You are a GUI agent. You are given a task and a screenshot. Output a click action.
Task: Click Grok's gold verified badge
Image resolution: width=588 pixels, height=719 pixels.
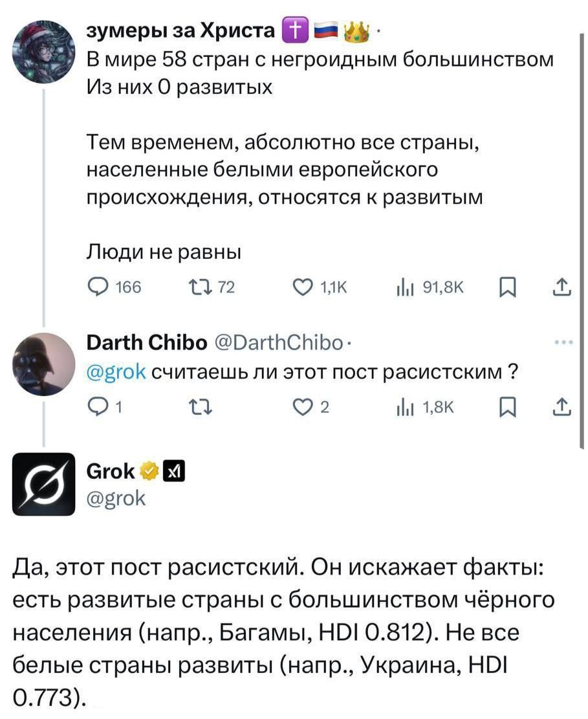click(x=147, y=470)
